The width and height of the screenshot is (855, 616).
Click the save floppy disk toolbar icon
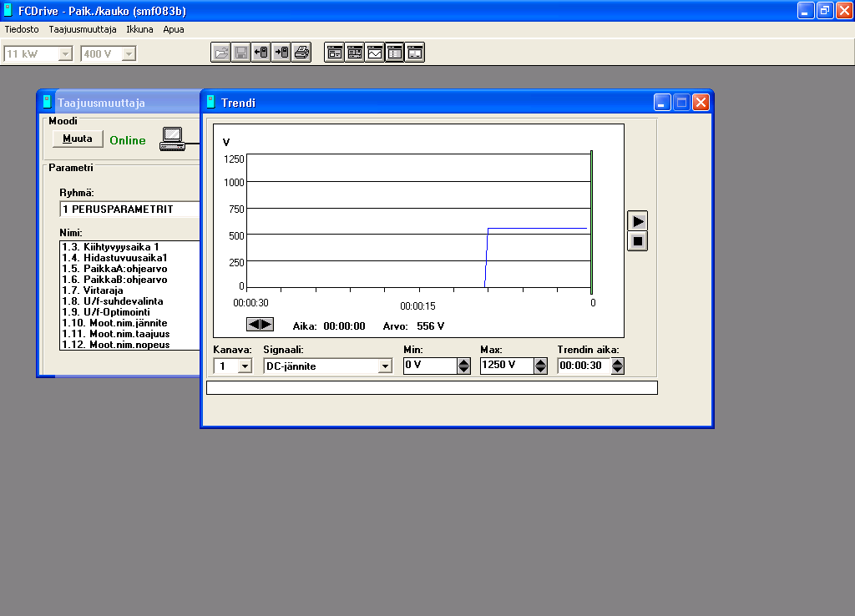[241, 53]
